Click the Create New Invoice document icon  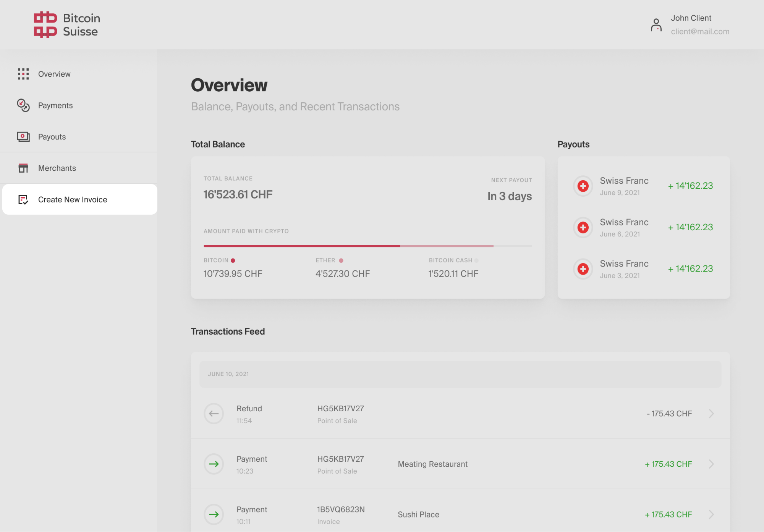23,199
